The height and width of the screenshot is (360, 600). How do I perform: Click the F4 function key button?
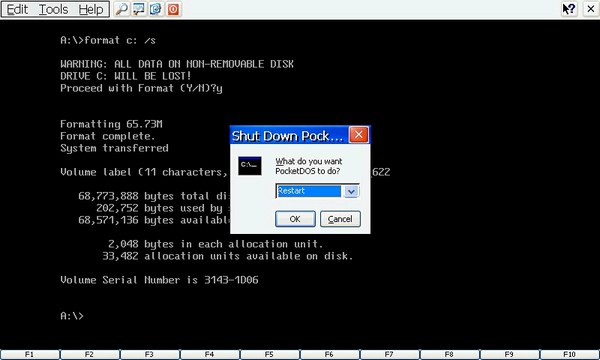click(210, 355)
